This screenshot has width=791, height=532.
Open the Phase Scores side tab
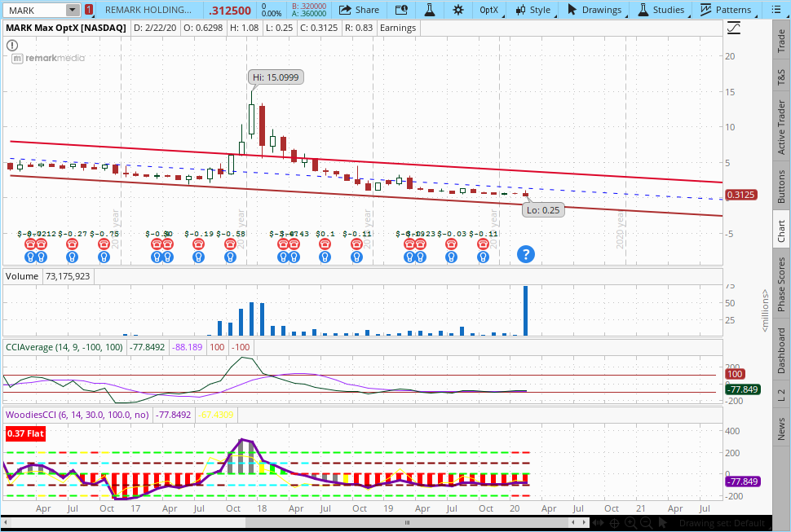click(781, 284)
